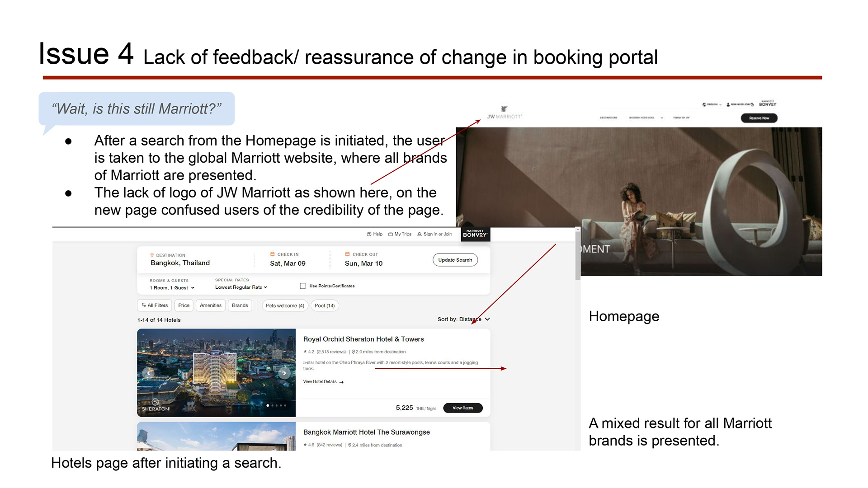Expand the Lowest Regular Rate dropdown

coord(241,287)
